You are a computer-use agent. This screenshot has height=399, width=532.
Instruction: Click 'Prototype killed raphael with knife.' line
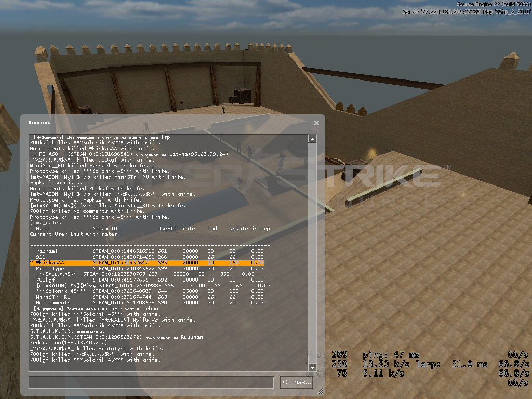click(x=85, y=200)
